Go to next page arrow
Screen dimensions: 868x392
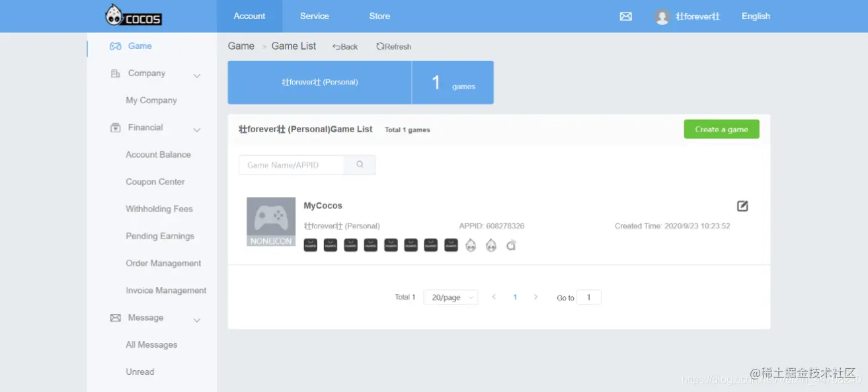pyautogui.click(x=535, y=297)
